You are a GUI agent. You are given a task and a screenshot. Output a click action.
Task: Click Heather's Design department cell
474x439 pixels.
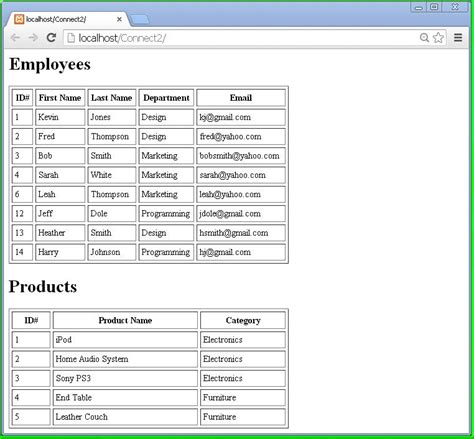pos(166,233)
